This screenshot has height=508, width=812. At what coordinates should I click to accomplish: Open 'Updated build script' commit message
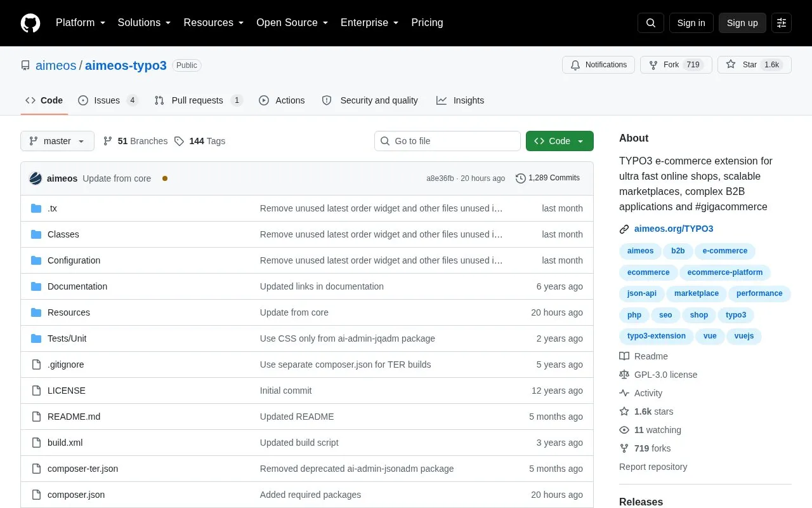(299, 443)
